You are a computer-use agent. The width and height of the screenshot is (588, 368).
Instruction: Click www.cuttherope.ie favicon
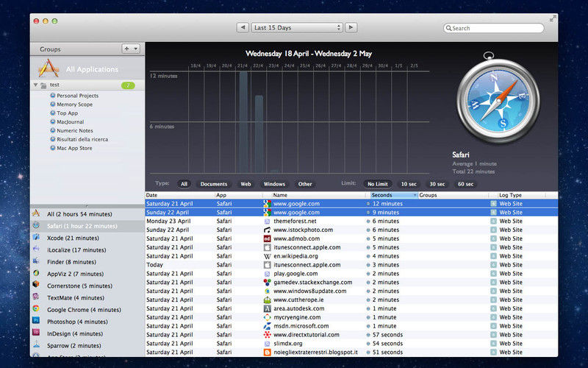coord(267,300)
